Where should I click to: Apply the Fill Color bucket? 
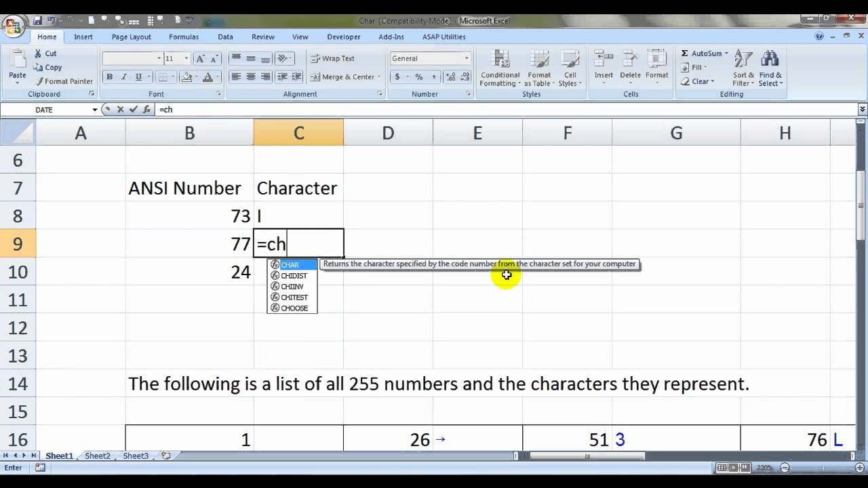point(186,77)
